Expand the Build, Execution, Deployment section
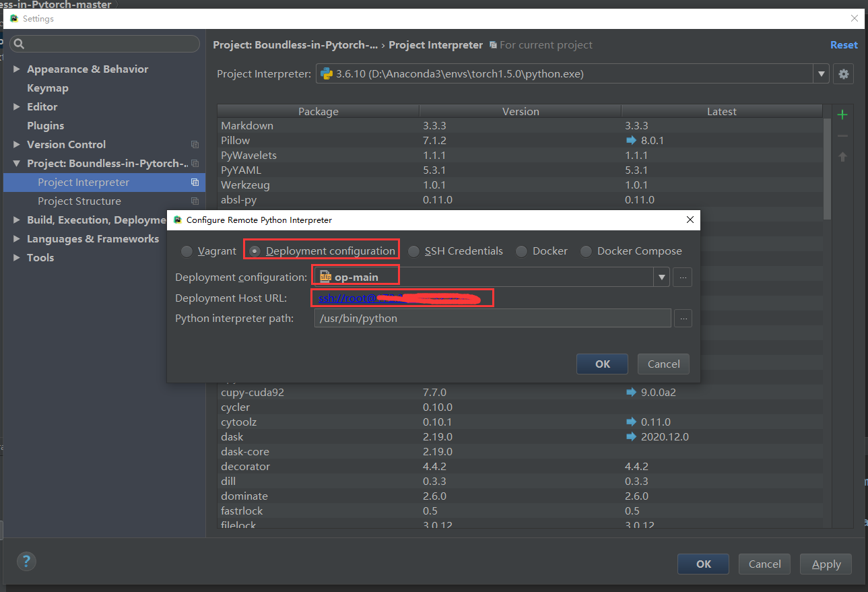The width and height of the screenshot is (868, 592). (x=17, y=220)
